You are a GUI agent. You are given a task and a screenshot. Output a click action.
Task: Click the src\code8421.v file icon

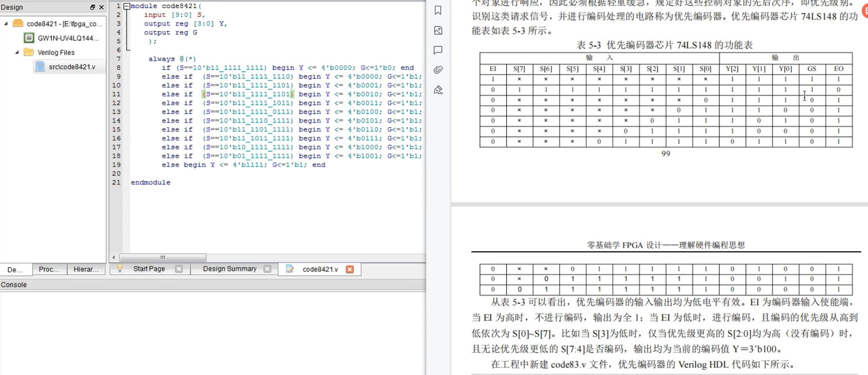(x=40, y=67)
